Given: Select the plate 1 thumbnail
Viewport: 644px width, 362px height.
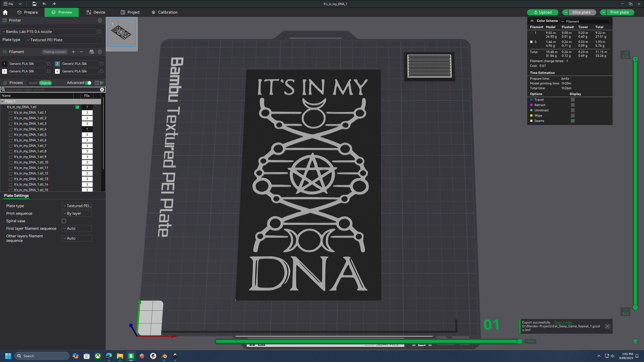Looking at the screenshot, I should [122, 33].
